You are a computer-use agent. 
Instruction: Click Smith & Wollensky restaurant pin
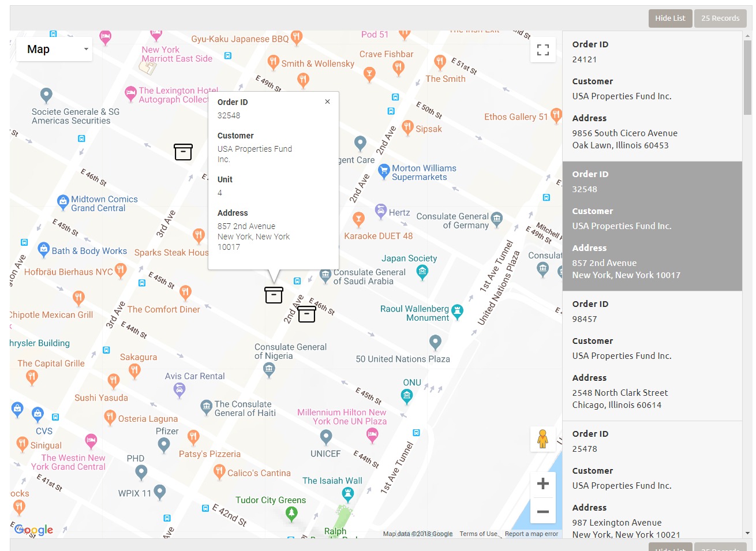(274, 62)
